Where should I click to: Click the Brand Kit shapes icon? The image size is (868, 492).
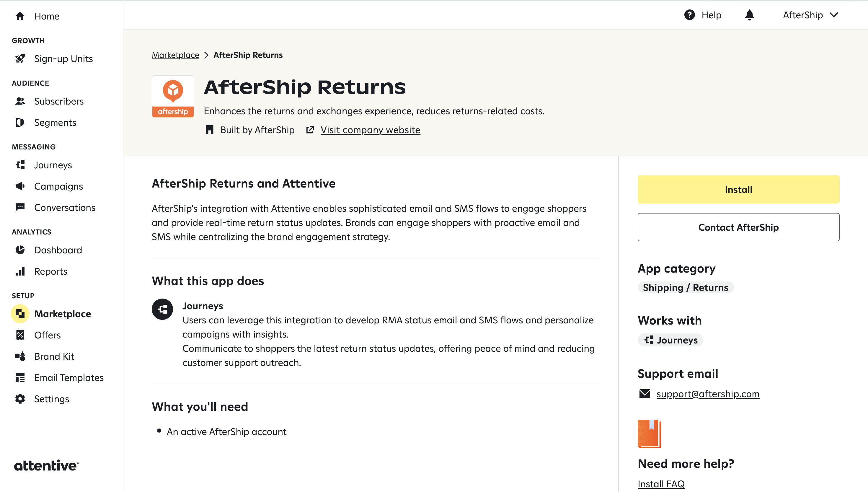pos(20,356)
